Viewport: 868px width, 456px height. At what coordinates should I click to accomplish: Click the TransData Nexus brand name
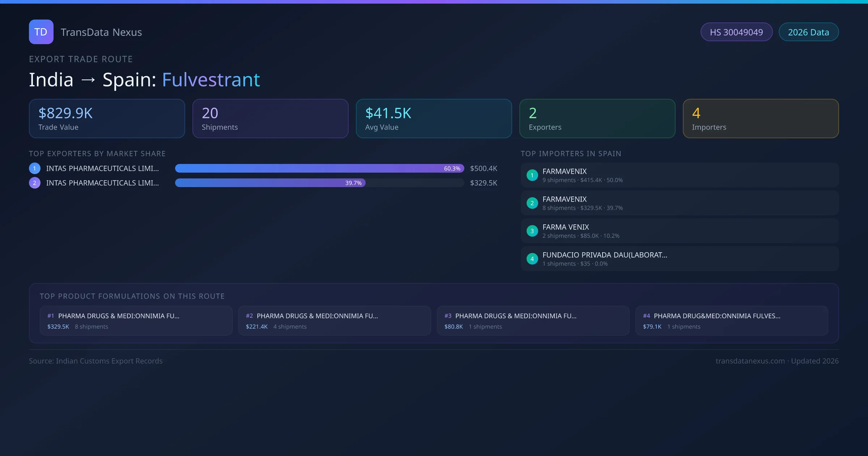tap(101, 32)
